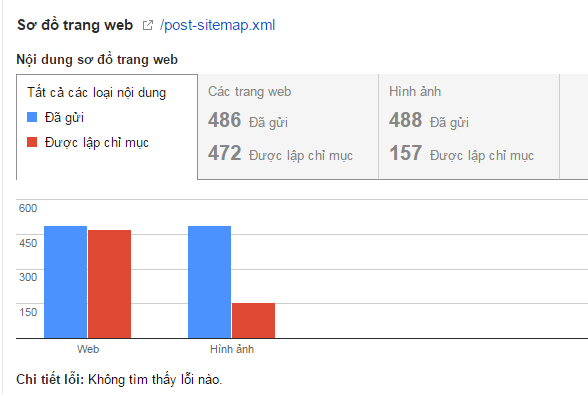Open the external link icon beside sitemap title
The height and width of the screenshot is (396, 588).
coord(148,25)
